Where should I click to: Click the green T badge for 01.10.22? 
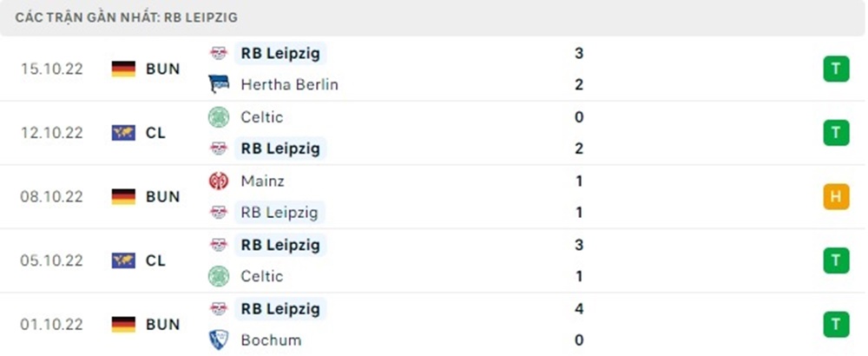pos(836,324)
